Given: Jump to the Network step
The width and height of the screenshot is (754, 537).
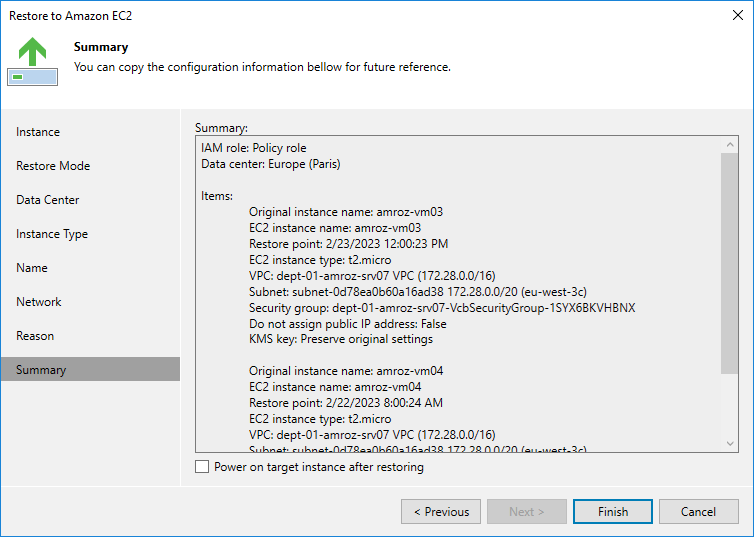Looking at the screenshot, I should [39, 302].
